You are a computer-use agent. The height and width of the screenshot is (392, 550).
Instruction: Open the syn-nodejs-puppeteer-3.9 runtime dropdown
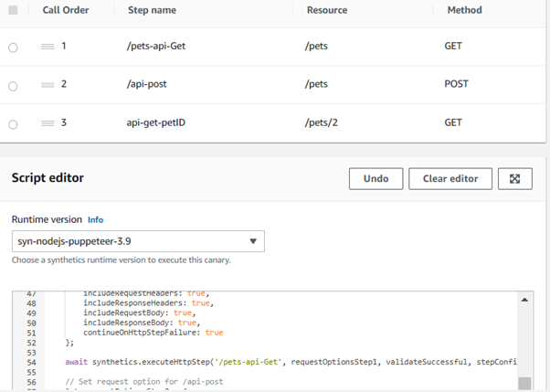tap(137, 241)
